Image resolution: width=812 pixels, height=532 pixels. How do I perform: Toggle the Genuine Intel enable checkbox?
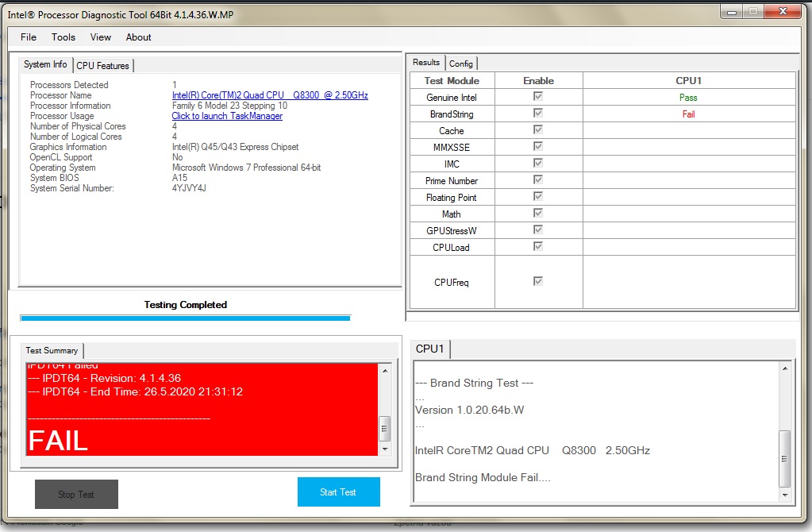pos(538,97)
